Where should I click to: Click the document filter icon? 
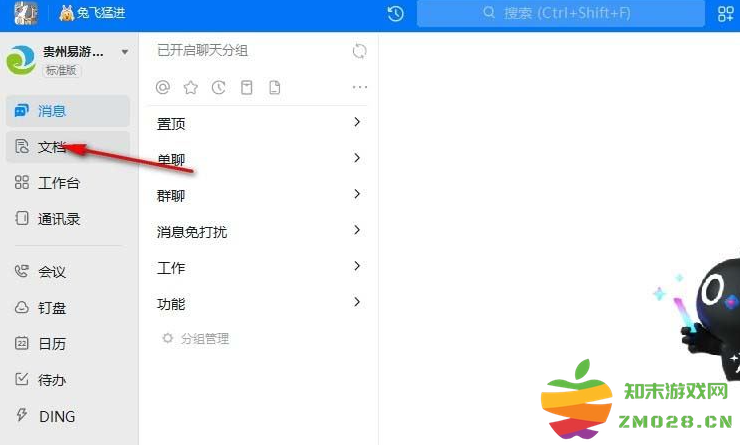point(275,87)
